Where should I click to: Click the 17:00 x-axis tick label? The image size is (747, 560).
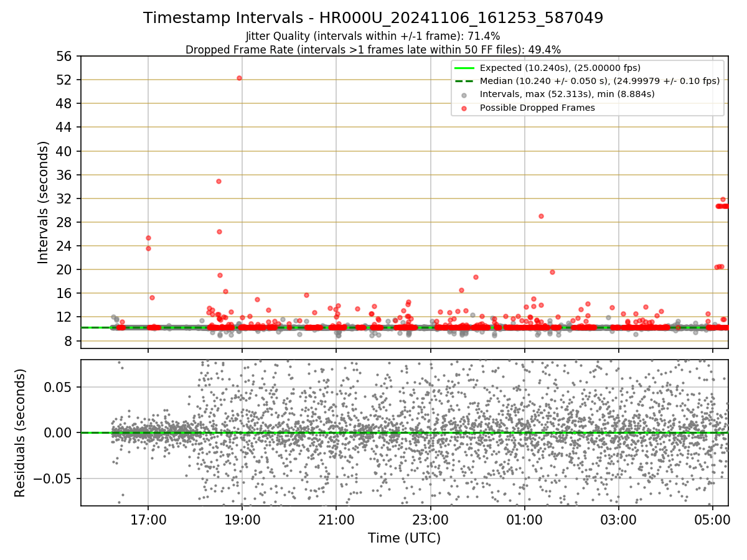coord(148,520)
